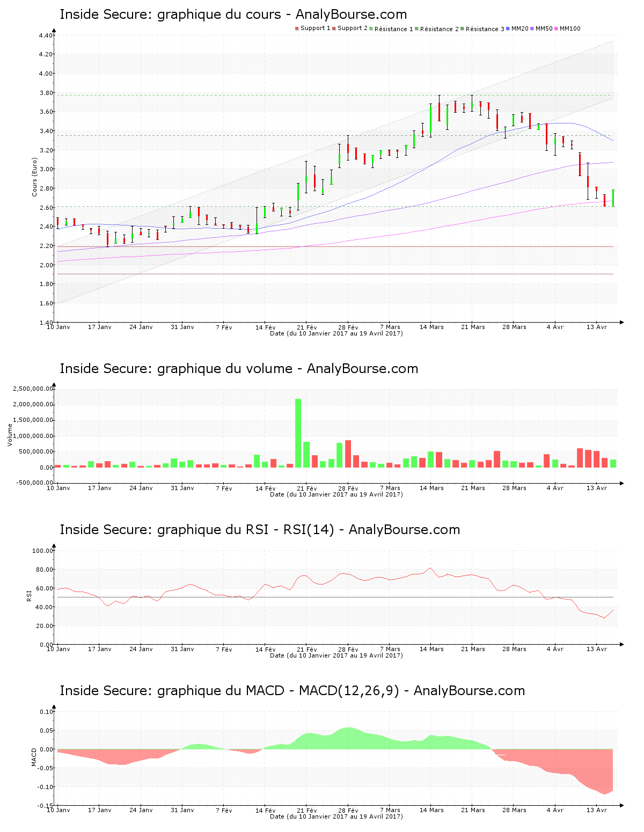Click the date range caption under price chart
The width and height of the screenshot is (644, 832).
point(336,333)
